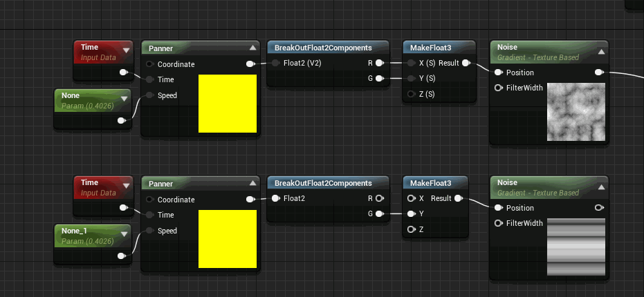Collapse the upper Noise node preview
This screenshot has width=644, height=297.
pos(601,52)
